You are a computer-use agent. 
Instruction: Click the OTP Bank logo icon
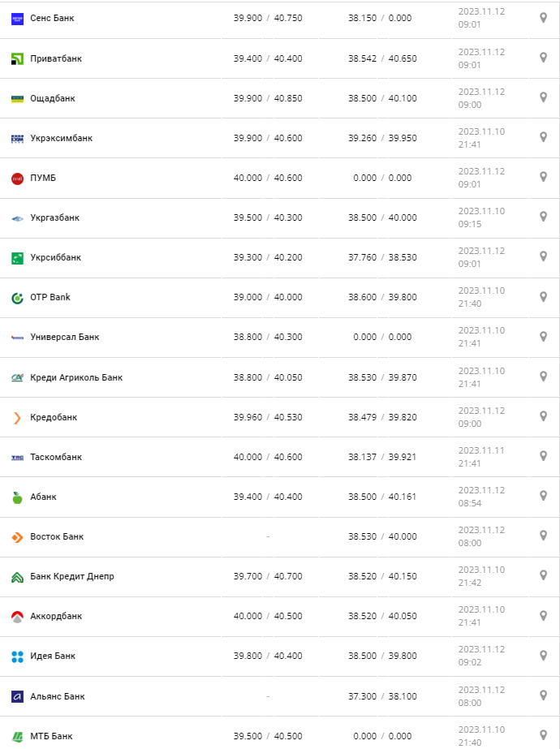tap(17, 298)
